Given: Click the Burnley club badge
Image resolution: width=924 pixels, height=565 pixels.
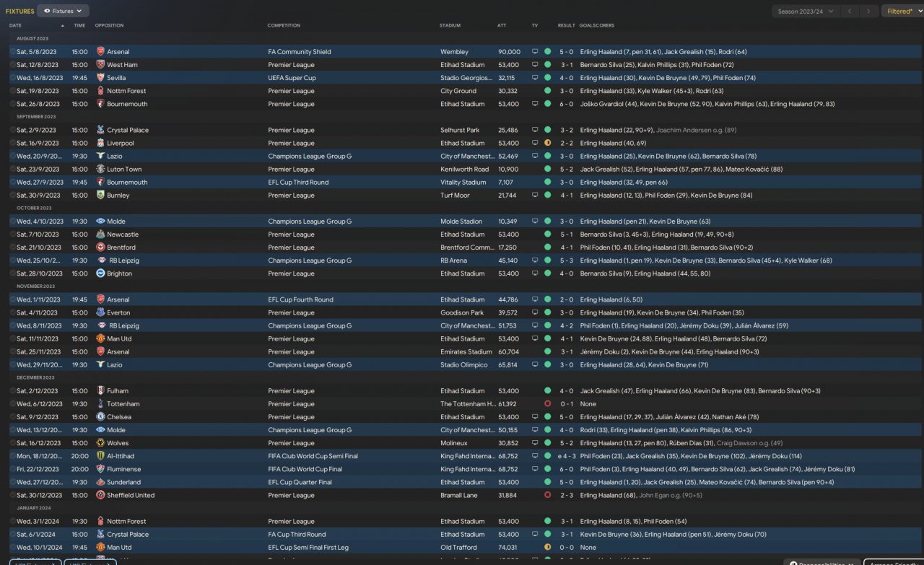Looking at the screenshot, I should tap(100, 195).
